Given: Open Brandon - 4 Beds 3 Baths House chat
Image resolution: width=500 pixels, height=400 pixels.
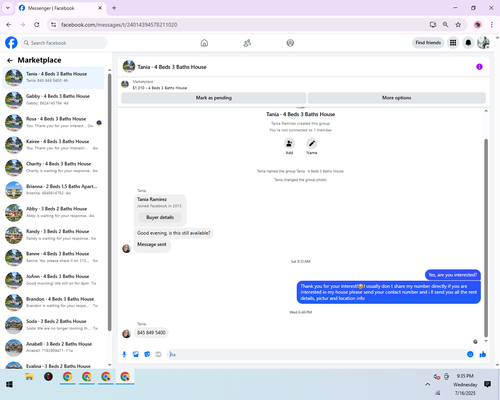Looking at the screenshot, I should pos(53,302).
